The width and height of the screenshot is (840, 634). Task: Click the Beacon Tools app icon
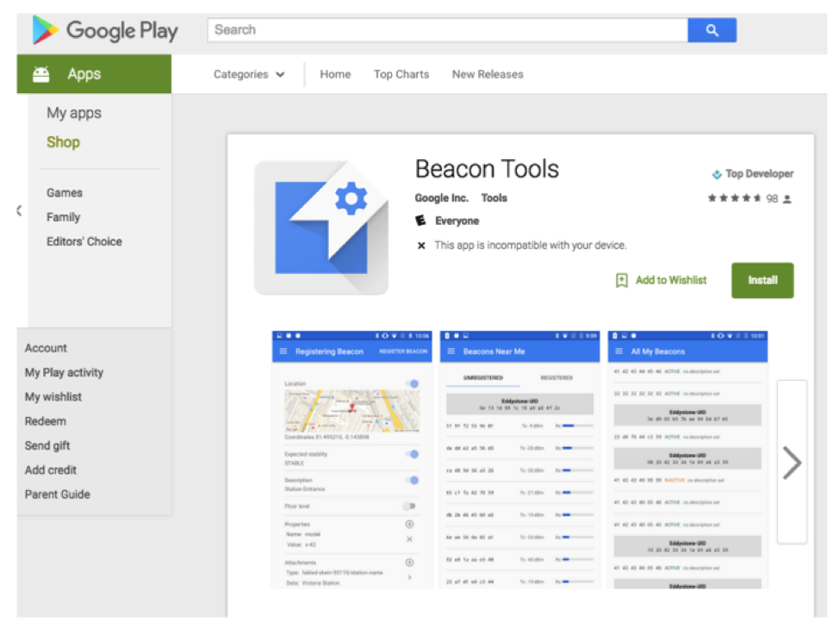(320, 227)
